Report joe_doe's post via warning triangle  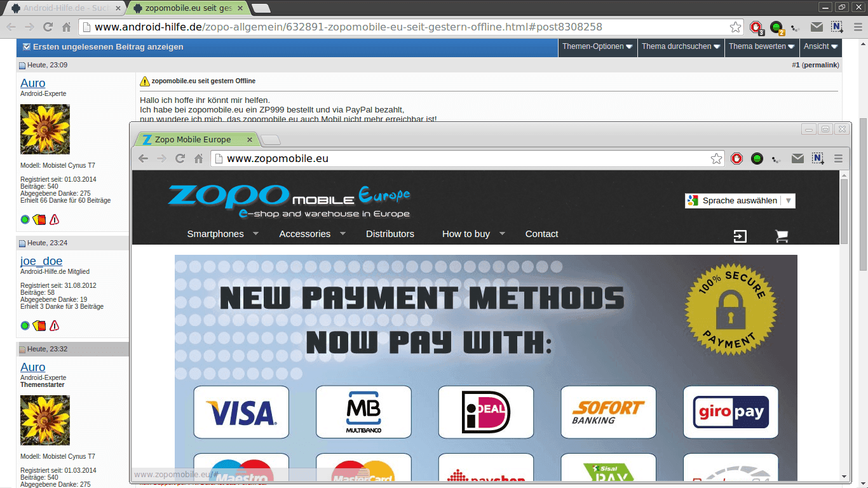click(x=54, y=326)
